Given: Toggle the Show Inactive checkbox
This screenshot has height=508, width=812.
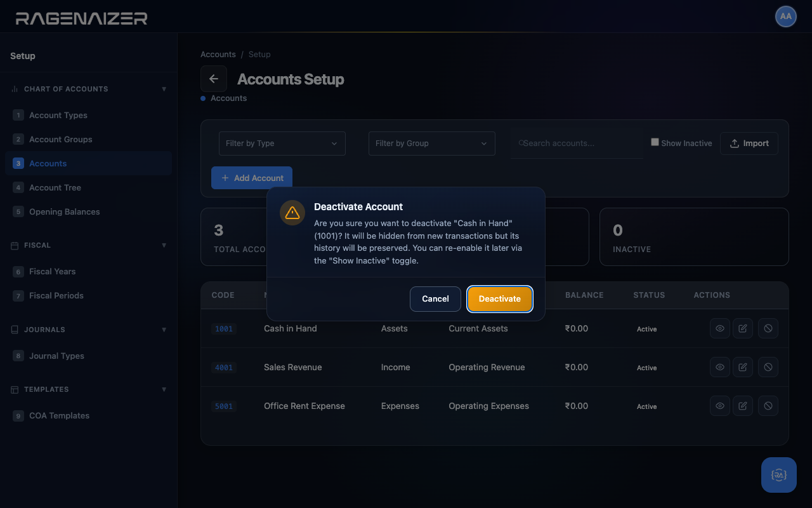Looking at the screenshot, I should tap(655, 142).
